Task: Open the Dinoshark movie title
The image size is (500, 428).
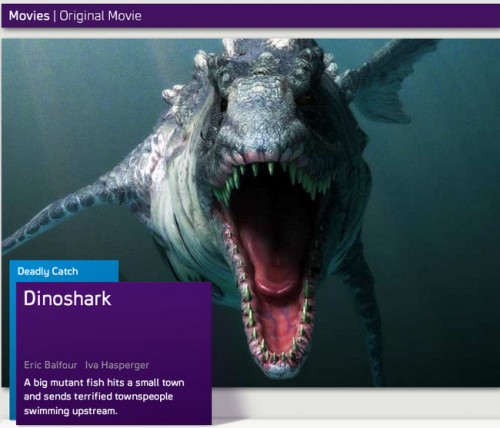Action: pos(67,298)
